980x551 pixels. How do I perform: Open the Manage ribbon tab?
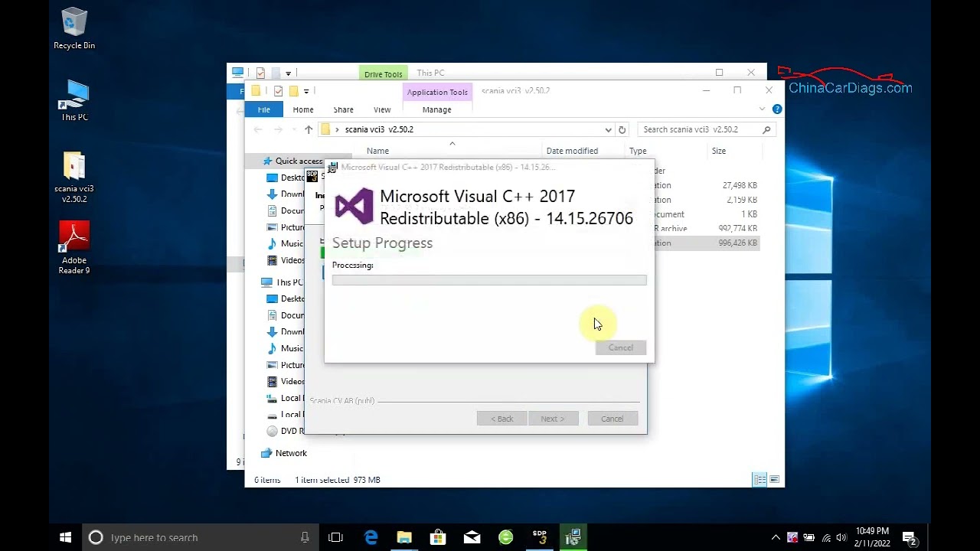pos(437,109)
